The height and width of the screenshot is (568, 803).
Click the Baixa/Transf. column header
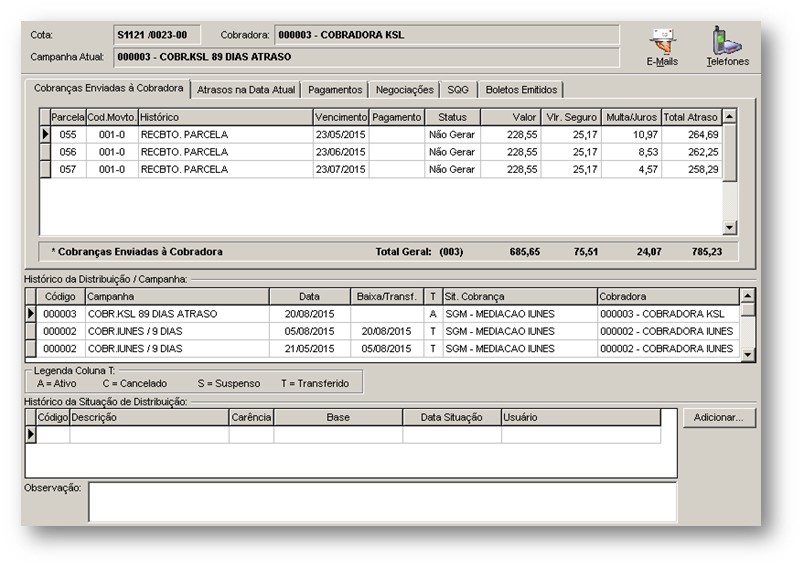(x=387, y=296)
